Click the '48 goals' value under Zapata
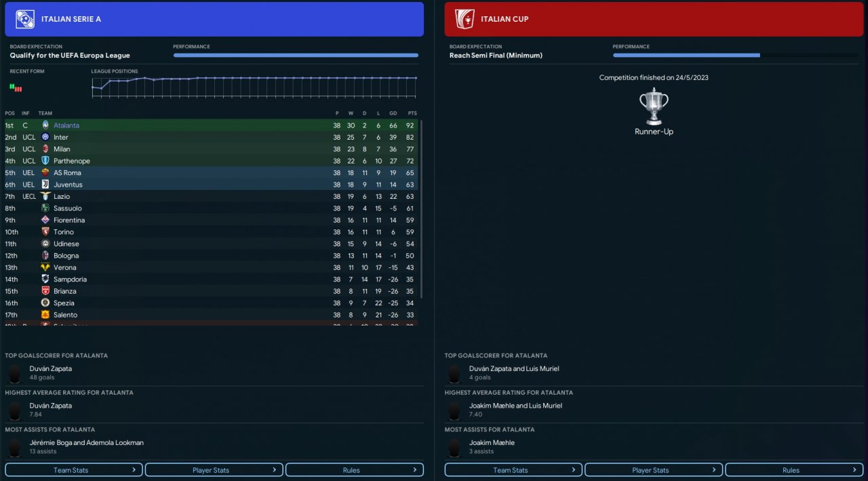868x481 pixels. pyautogui.click(x=42, y=378)
